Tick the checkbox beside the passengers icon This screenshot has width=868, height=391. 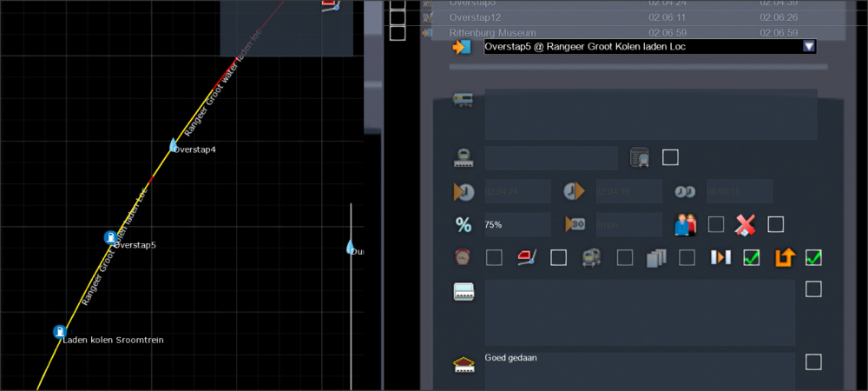click(x=716, y=224)
